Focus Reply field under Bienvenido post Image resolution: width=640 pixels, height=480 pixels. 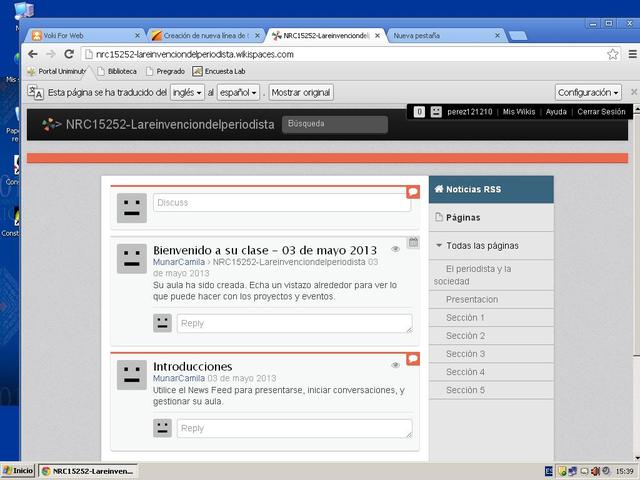pyautogui.click(x=295, y=323)
